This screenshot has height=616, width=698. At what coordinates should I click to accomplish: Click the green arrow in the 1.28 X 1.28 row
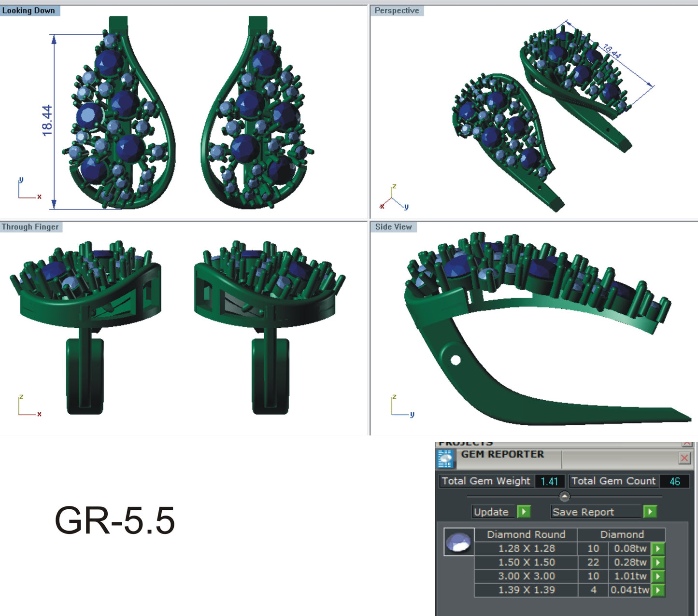(658, 548)
